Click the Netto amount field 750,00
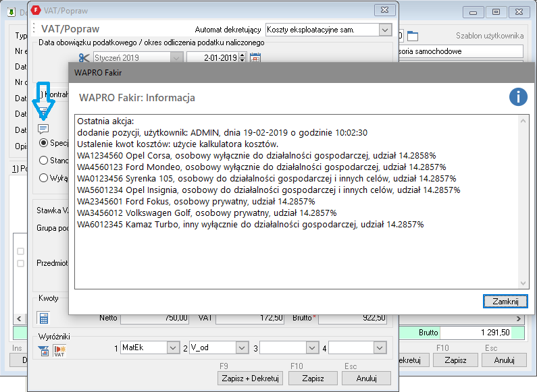Viewport: 537px width, 392px height. (x=155, y=318)
